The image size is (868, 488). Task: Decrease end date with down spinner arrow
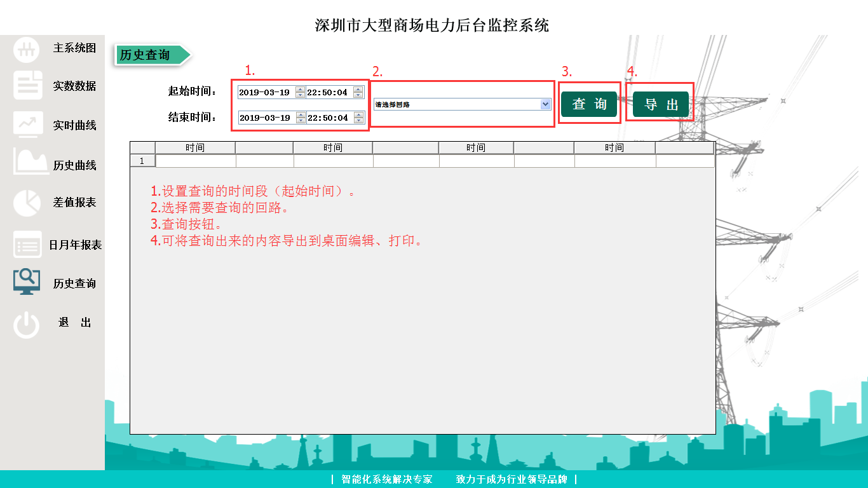tap(301, 121)
